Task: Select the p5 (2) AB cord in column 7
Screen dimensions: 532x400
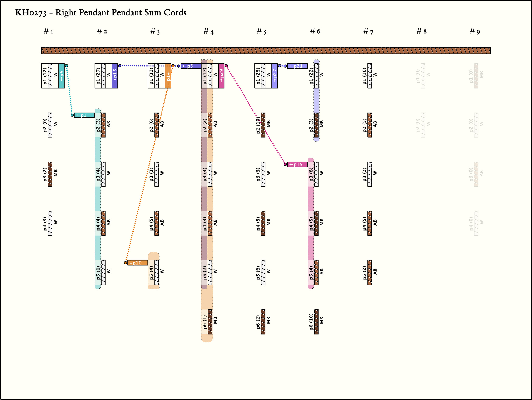Action: [370, 273]
